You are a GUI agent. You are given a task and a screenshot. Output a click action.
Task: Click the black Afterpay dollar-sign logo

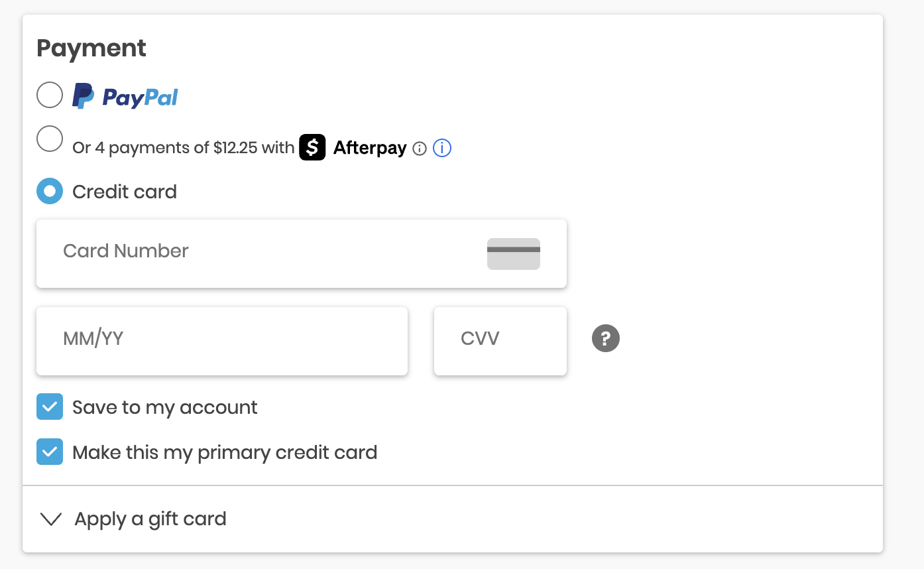click(312, 147)
